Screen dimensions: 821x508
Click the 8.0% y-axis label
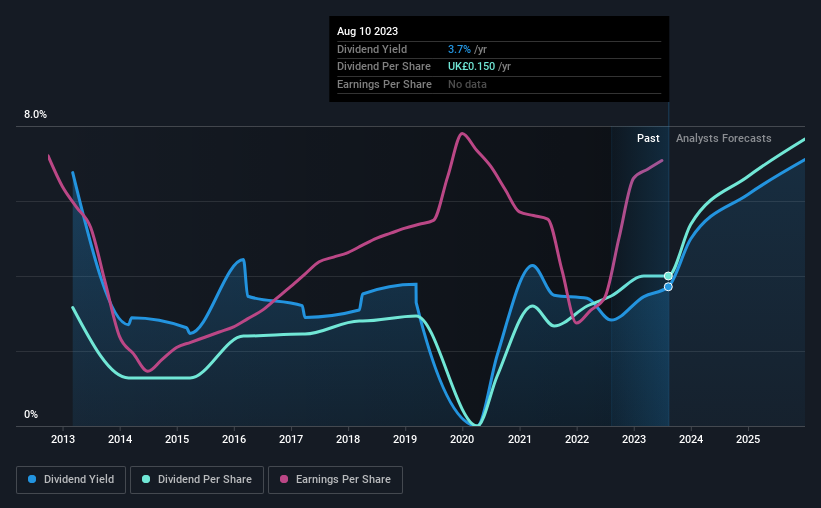[x=36, y=114]
